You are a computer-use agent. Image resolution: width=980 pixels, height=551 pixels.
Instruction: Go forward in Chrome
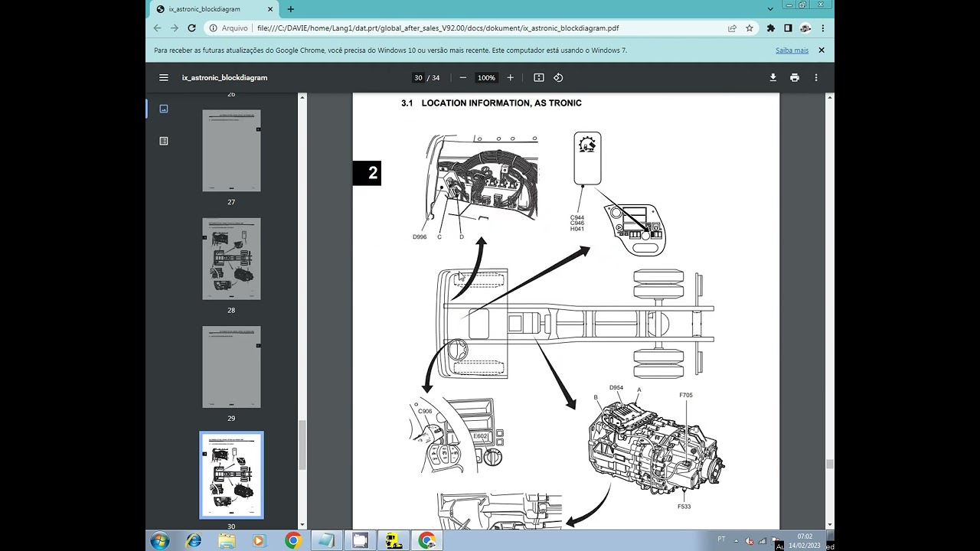click(x=175, y=28)
